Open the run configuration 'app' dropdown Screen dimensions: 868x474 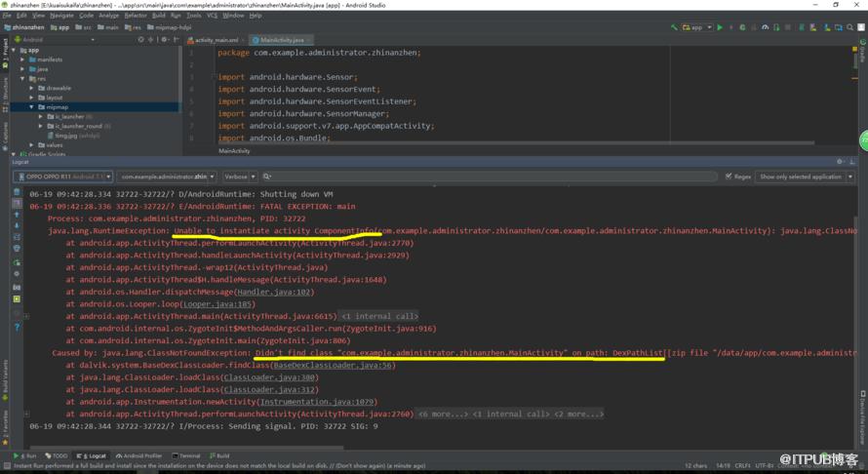pos(697,27)
